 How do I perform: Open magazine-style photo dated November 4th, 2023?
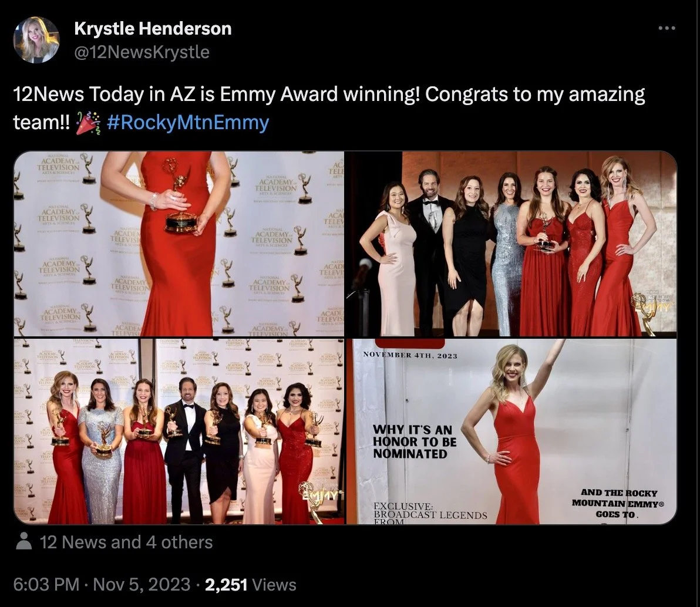(x=511, y=431)
